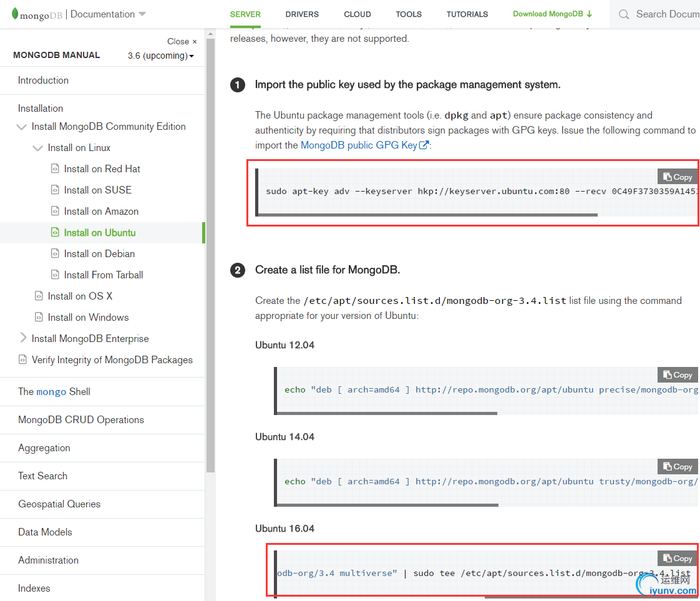
Task: Open The mongo Shell section
Action: pos(54,391)
